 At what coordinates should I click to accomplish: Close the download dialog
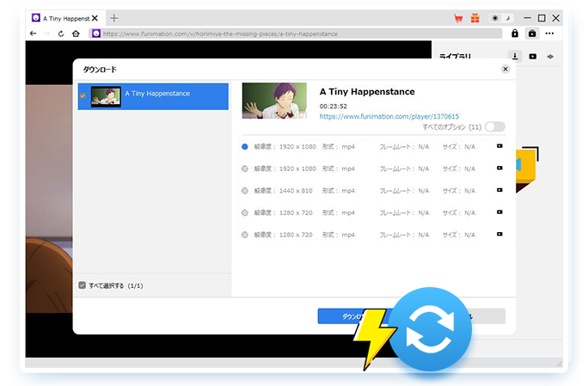[x=505, y=69]
